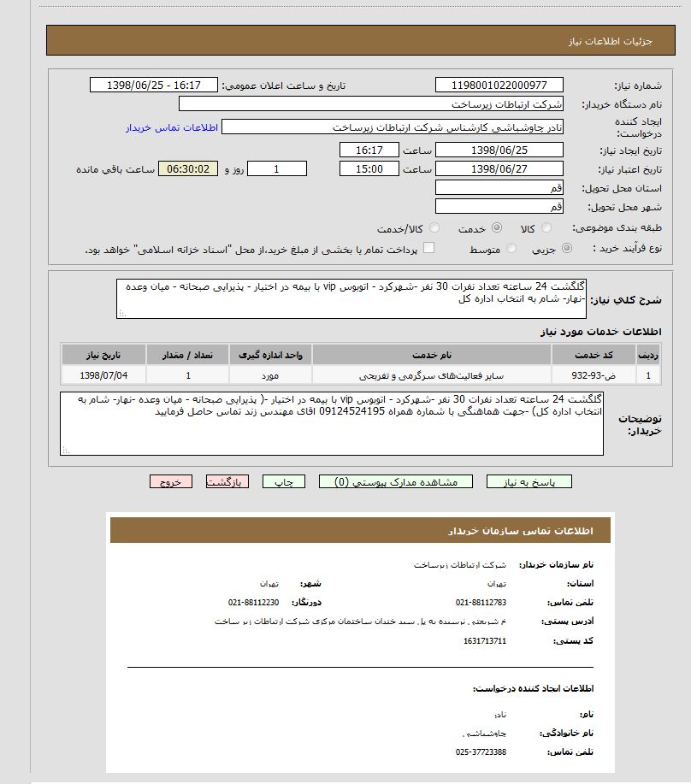Select the کالا radio button
The image size is (691, 784).
point(547,228)
